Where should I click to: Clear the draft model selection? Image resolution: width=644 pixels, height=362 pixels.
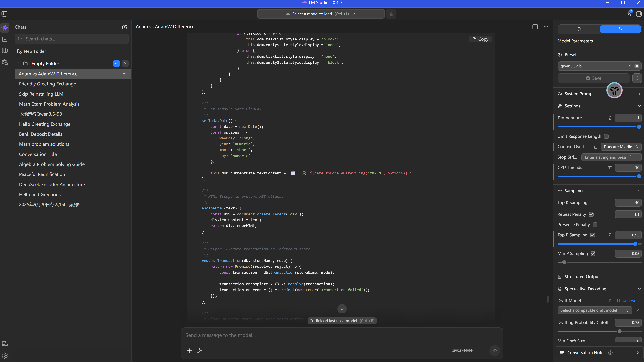[x=638, y=310]
